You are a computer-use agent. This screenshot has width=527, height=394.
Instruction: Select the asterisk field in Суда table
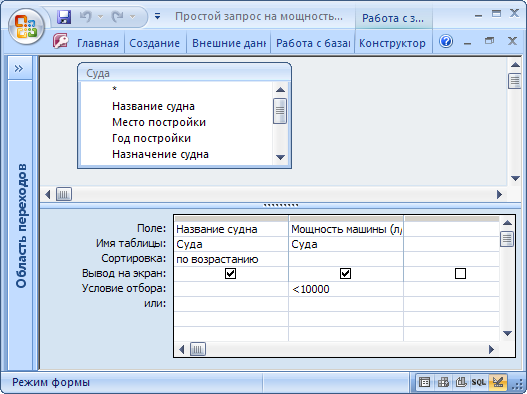115,89
